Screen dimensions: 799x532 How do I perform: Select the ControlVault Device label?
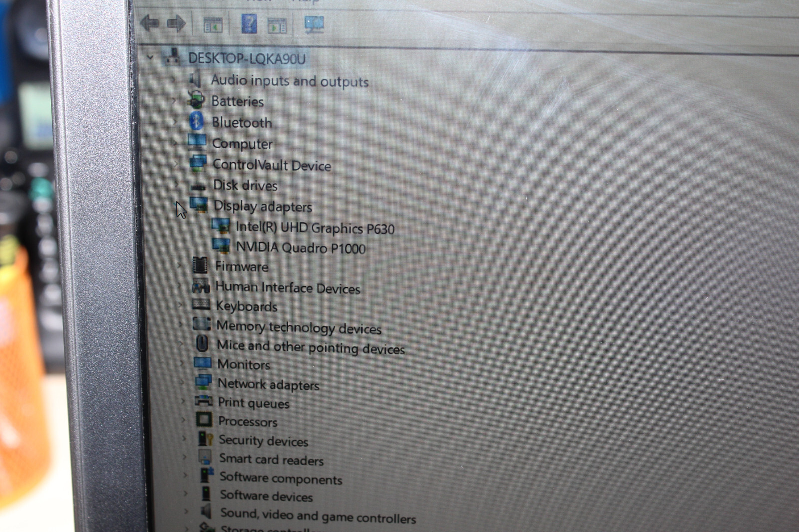tap(272, 165)
